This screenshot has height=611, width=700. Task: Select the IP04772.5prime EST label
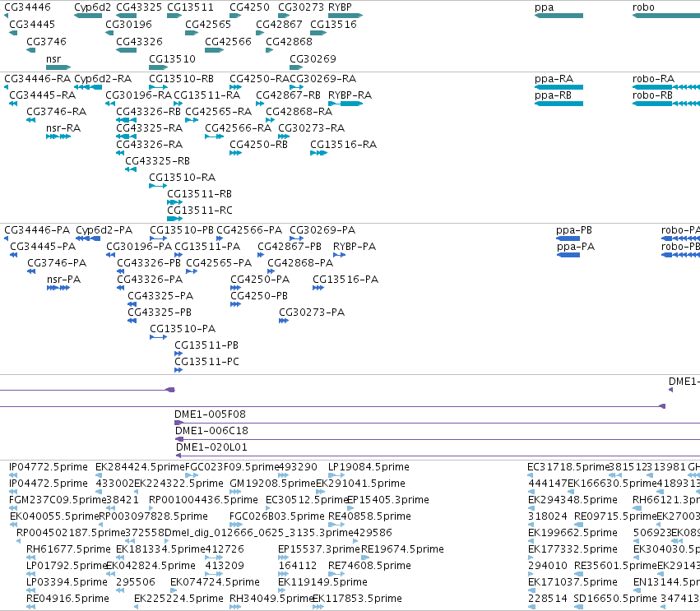(x=49, y=467)
